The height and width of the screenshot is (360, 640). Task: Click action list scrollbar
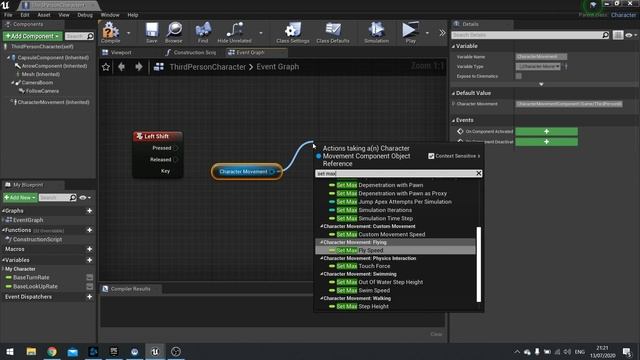[479, 264]
